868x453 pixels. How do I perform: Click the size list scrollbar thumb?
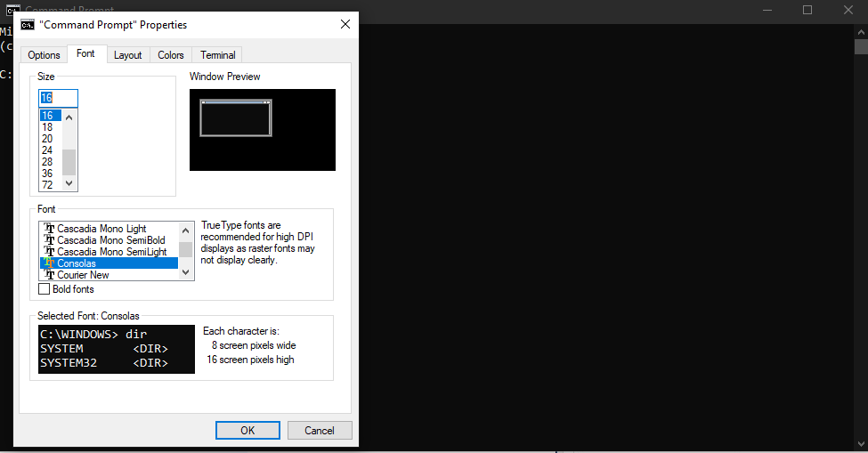[69, 162]
